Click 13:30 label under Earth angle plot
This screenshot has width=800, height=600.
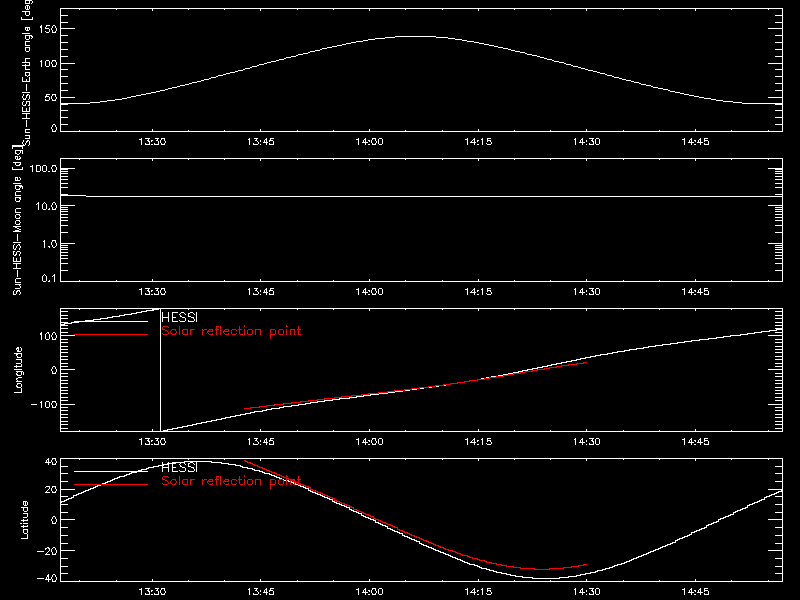(x=152, y=141)
